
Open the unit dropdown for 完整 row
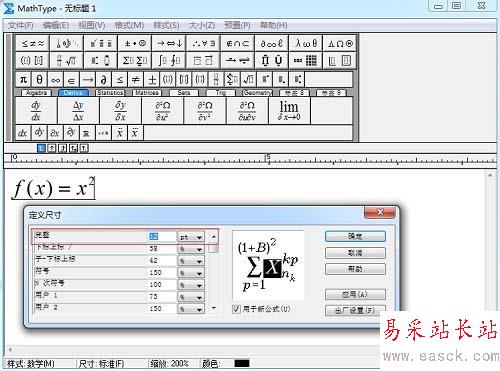(x=191, y=237)
